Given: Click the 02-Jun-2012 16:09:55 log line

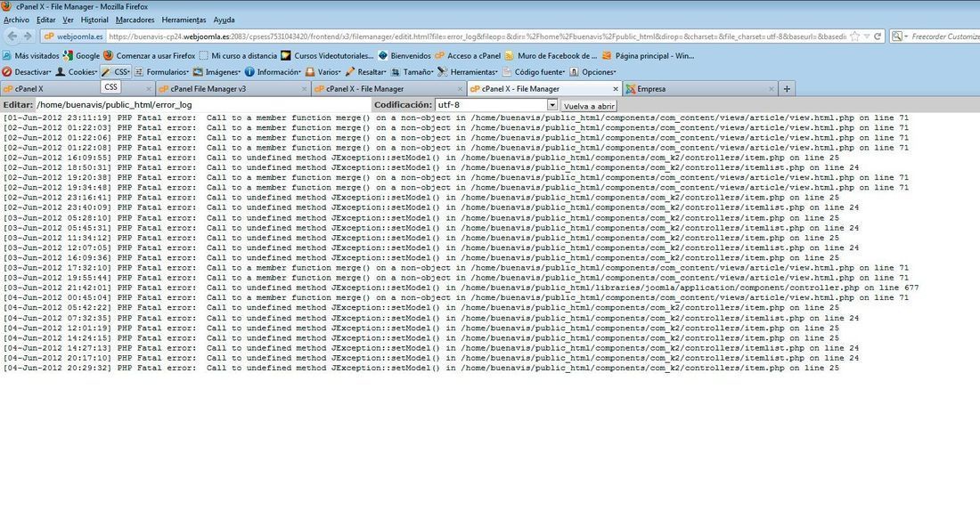Looking at the screenshot, I should (x=421, y=158).
